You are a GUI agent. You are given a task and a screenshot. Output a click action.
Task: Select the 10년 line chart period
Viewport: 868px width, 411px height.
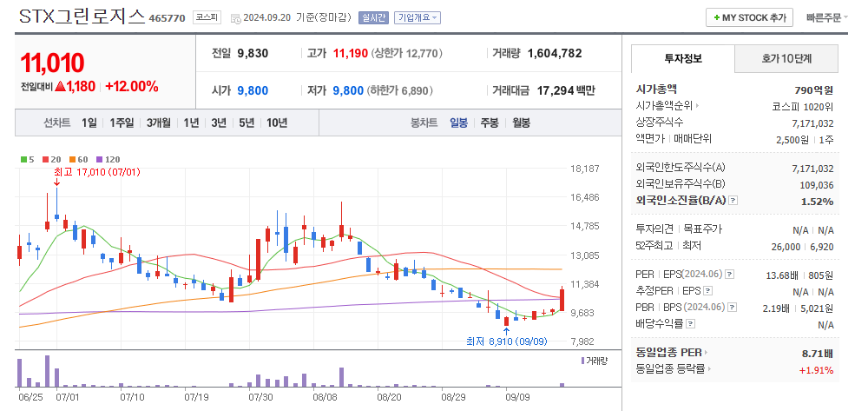[x=277, y=123]
